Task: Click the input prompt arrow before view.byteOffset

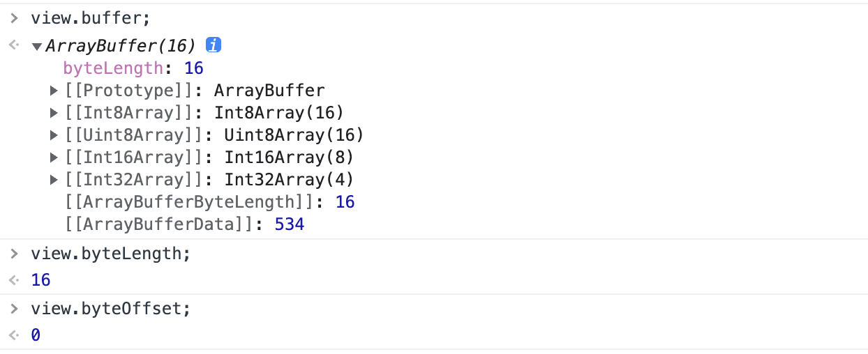Action: [14, 308]
